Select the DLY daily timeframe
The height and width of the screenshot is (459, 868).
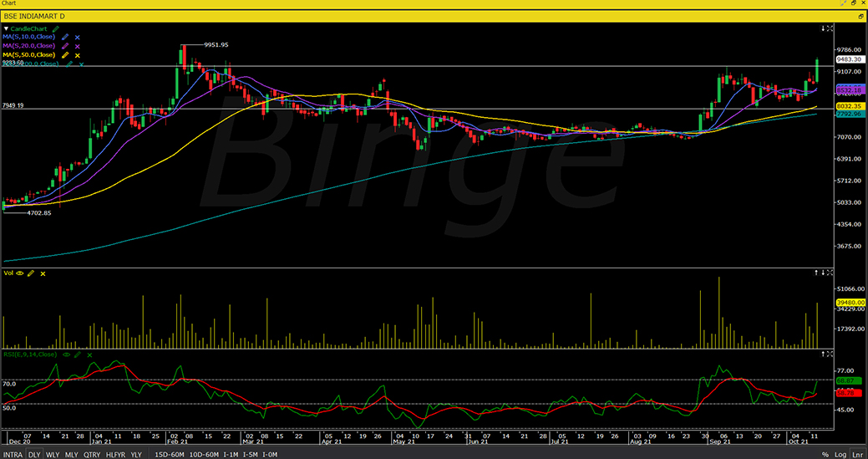click(x=34, y=454)
